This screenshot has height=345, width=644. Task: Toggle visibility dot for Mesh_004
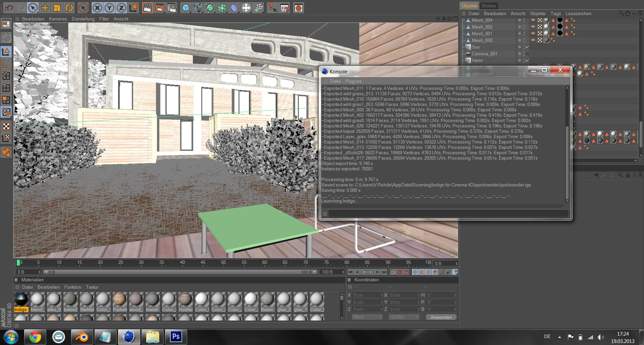(520, 20)
